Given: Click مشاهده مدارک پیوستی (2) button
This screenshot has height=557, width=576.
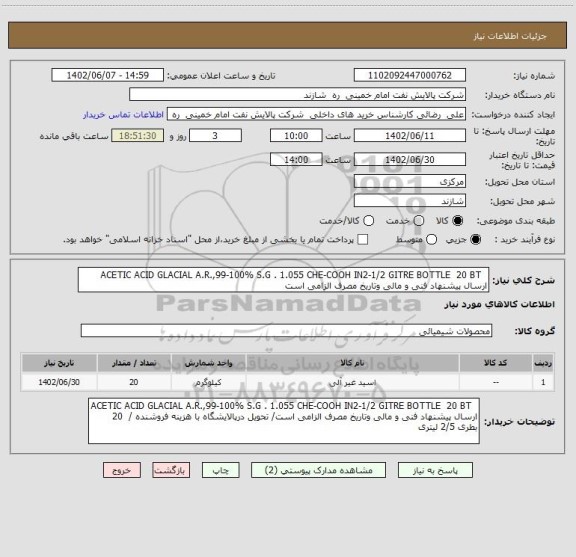Looking at the screenshot, I should pyautogui.click(x=318, y=470).
